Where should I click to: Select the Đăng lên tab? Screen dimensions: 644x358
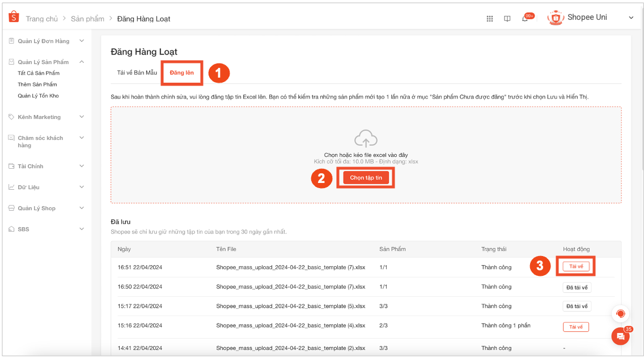tap(181, 73)
